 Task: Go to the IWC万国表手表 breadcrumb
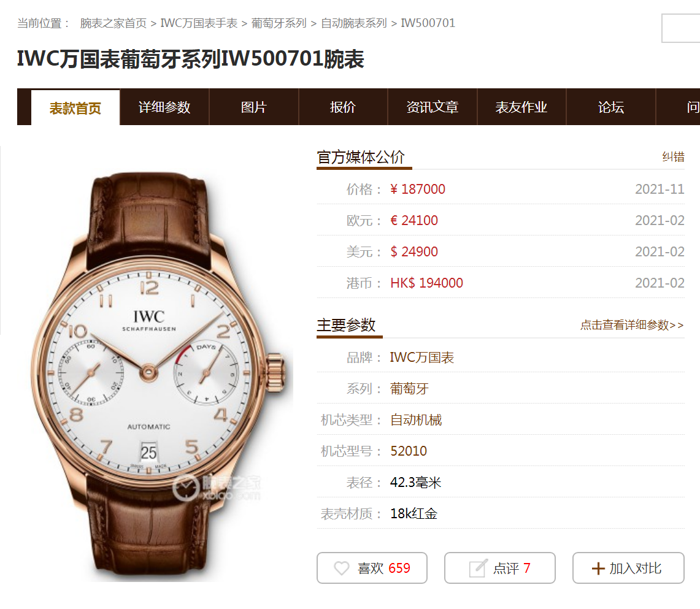point(199,23)
